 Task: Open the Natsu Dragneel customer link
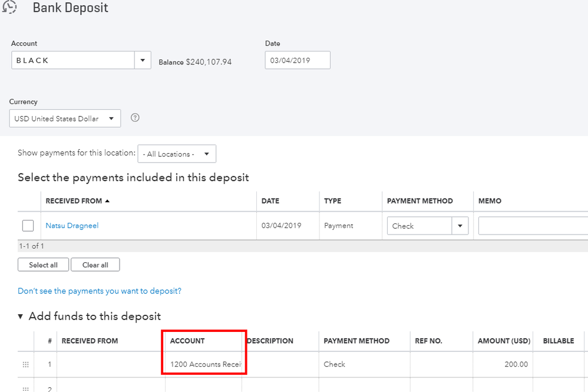coord(72,226)
